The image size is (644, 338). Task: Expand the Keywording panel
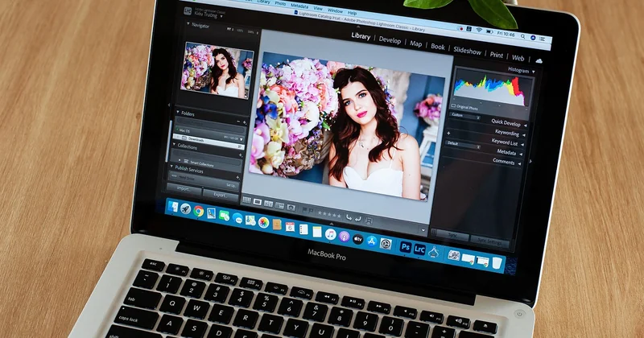[x=524, y=134]
